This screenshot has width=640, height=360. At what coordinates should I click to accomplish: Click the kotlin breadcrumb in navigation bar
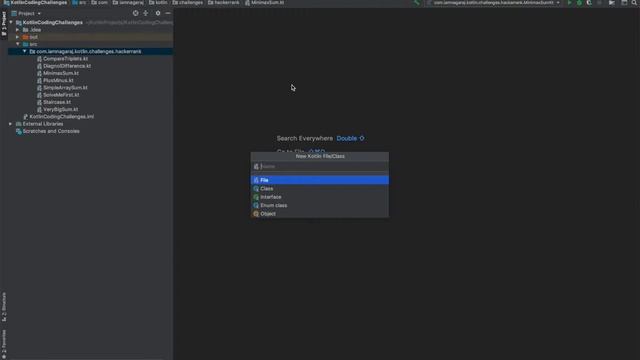tap(158, 2)
